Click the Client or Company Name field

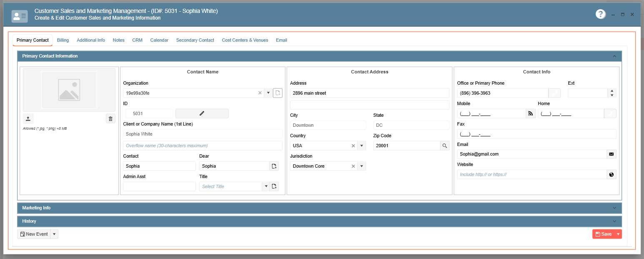tap(202, 134)
